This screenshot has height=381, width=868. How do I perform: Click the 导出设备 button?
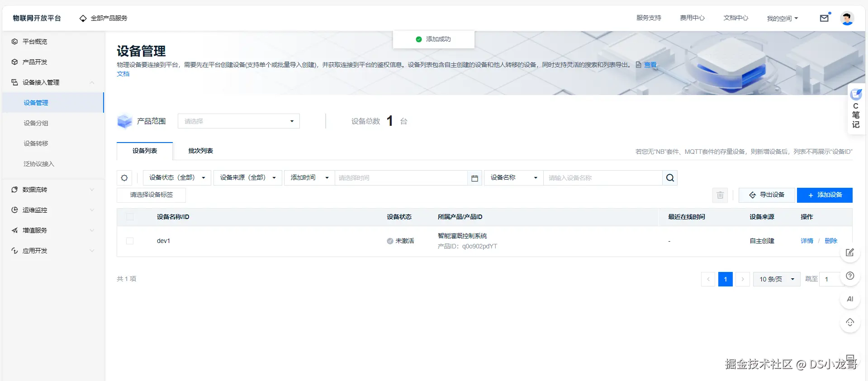(767, 195)
